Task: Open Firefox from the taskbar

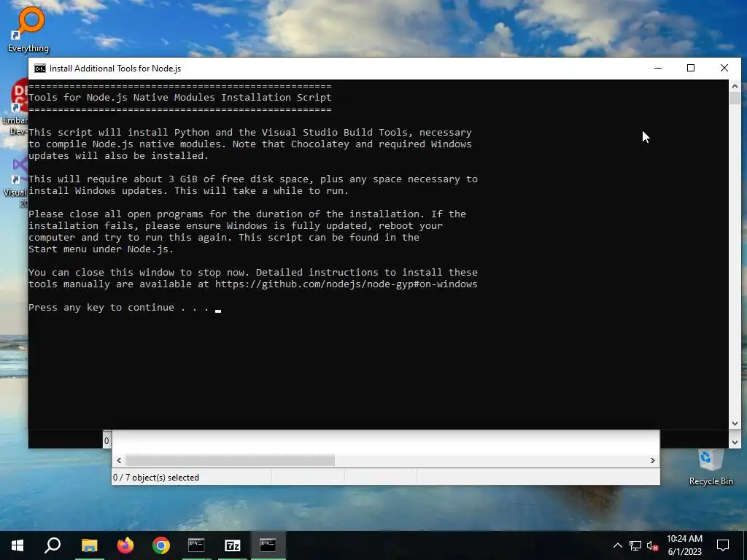Action: coord(125,545)
